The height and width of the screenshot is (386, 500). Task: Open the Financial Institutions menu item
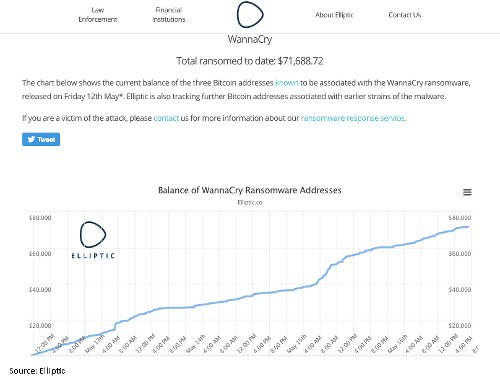(x=169, y=15)
